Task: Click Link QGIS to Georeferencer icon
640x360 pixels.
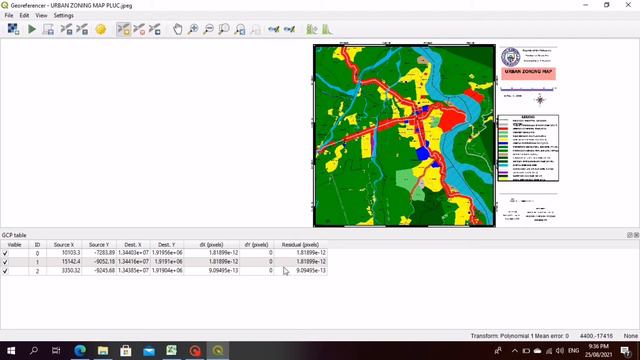Action: (x=289, y=29)
